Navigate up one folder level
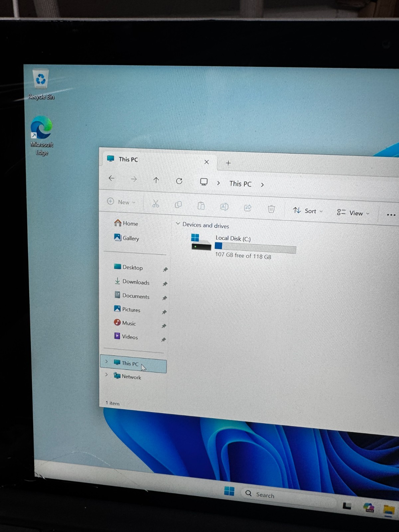 point(156,180)
